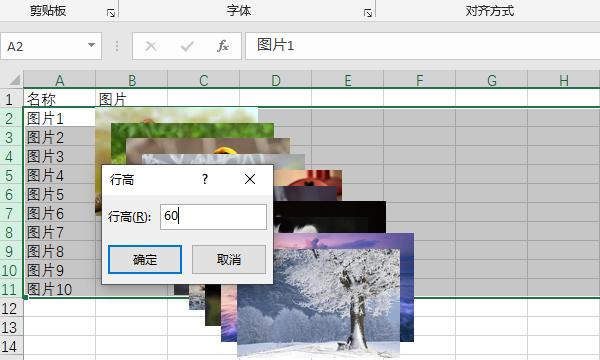The width and height of the screenshot is (600, 360).
Task: Click the 取消 button
Action: click(229, 259)
